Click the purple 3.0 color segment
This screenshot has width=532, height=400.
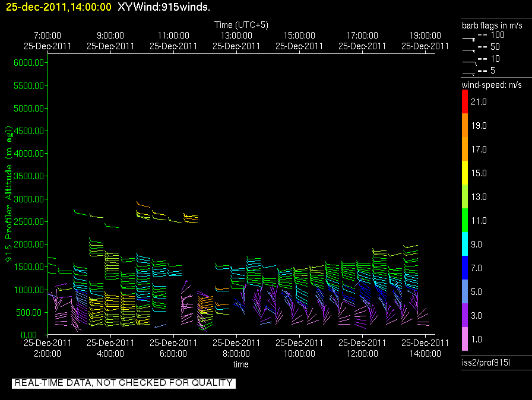(x=465, y=315)
